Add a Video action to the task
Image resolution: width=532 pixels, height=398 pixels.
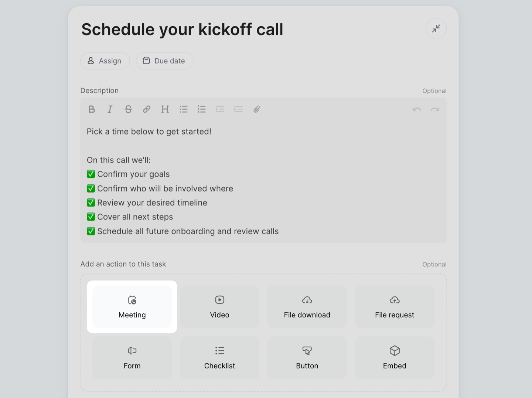coord(219,307)
